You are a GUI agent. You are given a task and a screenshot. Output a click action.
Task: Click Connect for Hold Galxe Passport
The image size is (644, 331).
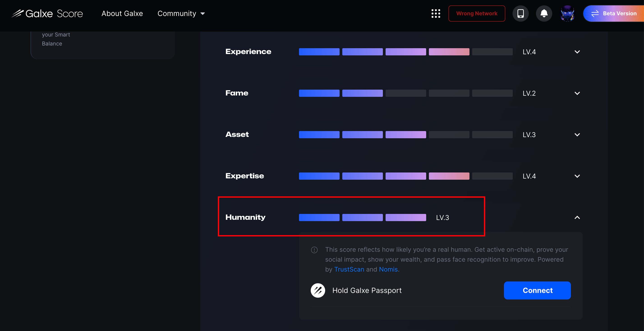tap(537, 290)
